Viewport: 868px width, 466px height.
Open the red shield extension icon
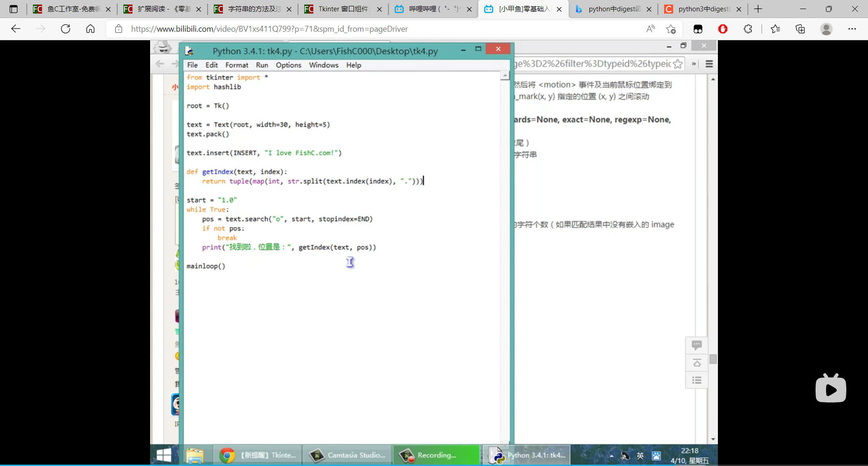723,29
